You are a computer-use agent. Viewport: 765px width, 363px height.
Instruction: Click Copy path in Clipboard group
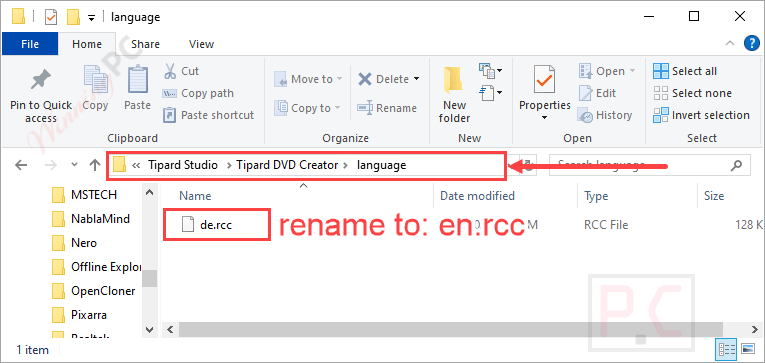(198, 93)
